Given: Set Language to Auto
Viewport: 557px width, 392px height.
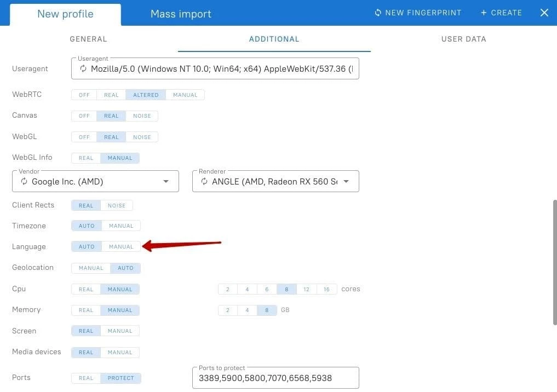Looking at the screenshot, I should [87, 246].
